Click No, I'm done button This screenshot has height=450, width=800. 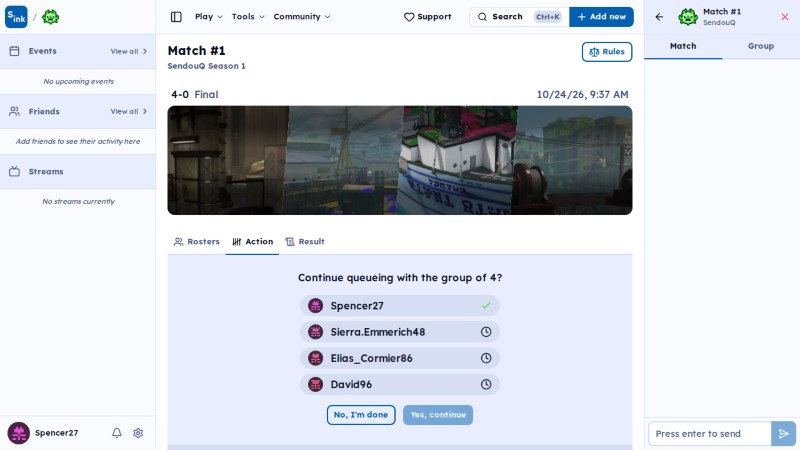point(361,415)
